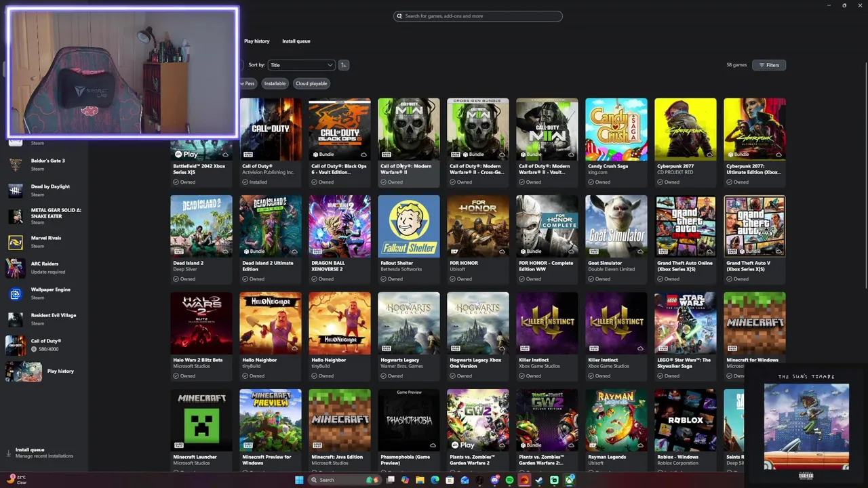The height and width of the screenshot is (488, 868).
Task: Open Rayman Legends game tile
Action: (616, 430)
